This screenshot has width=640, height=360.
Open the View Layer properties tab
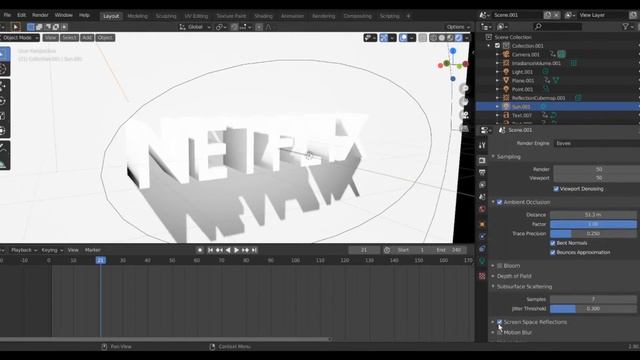point(482,185)
